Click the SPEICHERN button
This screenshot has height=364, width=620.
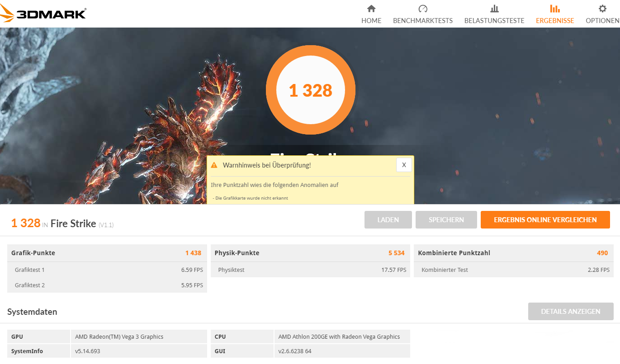(446, 220)
